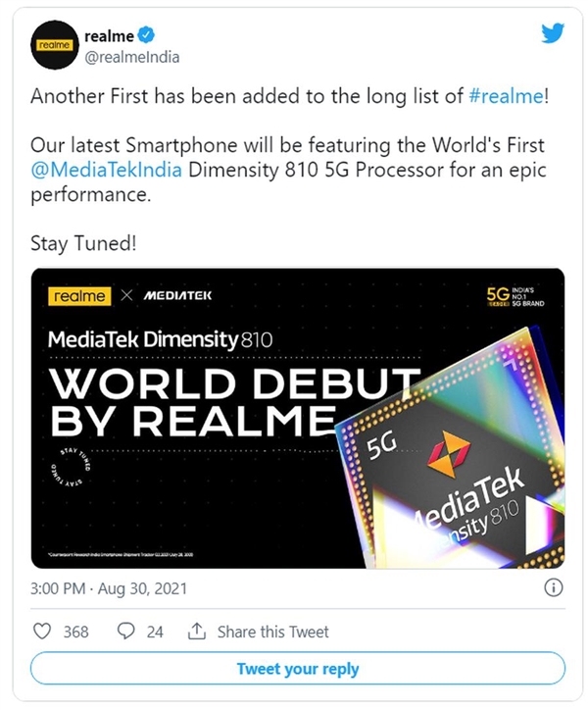The image size is (588, 710).
Task: Click the 368 likes count
Action: point(75,632)
